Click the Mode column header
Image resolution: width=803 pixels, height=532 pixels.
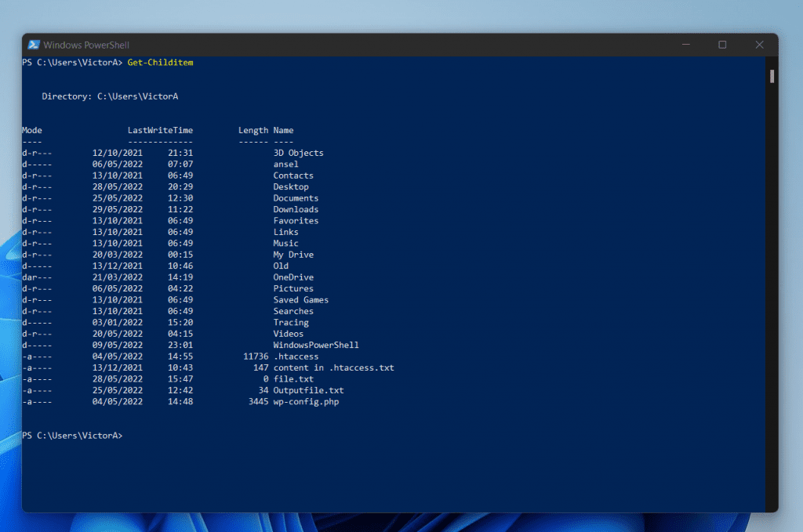click(31, 130)
